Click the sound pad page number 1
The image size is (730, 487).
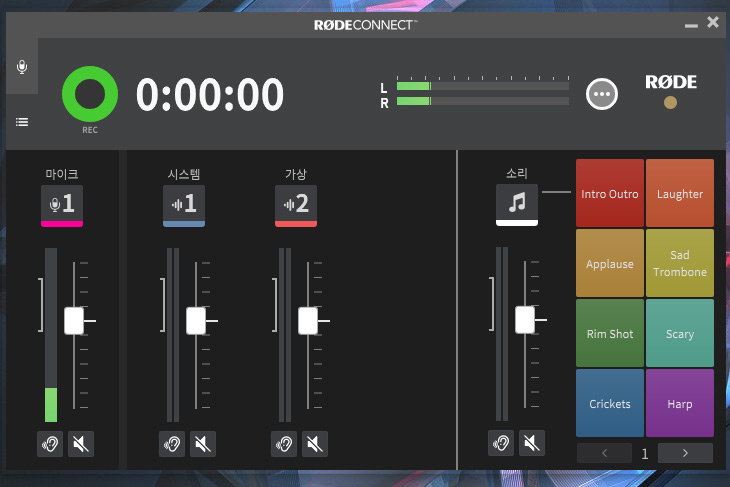click(645, 453)
